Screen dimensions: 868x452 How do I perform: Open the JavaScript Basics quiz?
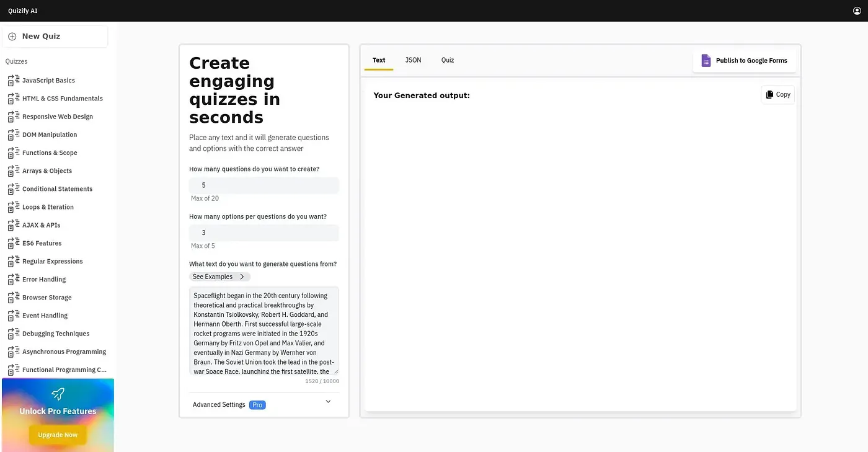pyautogui.click(x=48, y=81)
